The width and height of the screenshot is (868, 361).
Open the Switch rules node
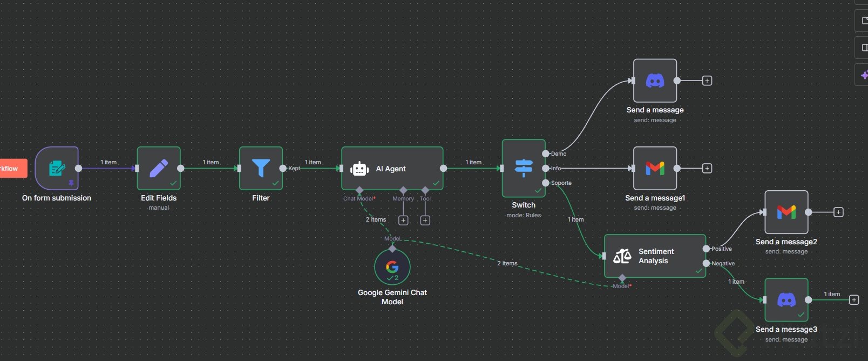[524, 168]
